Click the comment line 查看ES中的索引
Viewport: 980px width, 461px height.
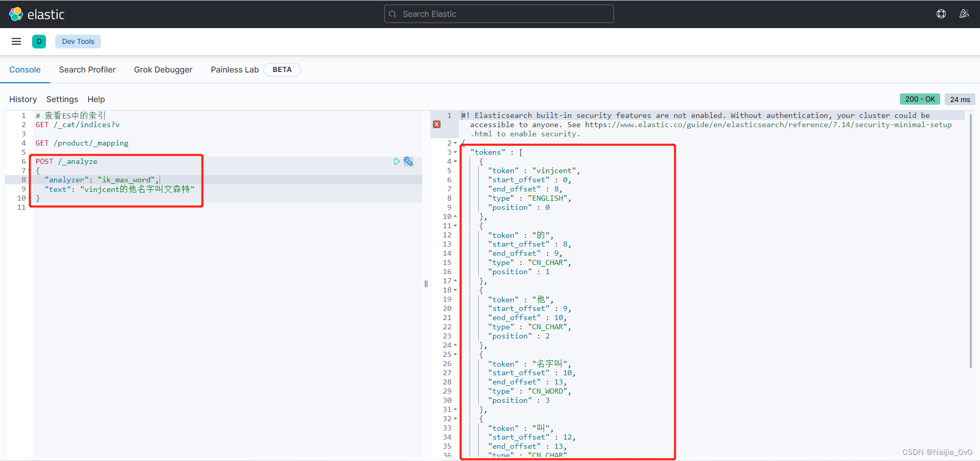click(x=70, y=115)
